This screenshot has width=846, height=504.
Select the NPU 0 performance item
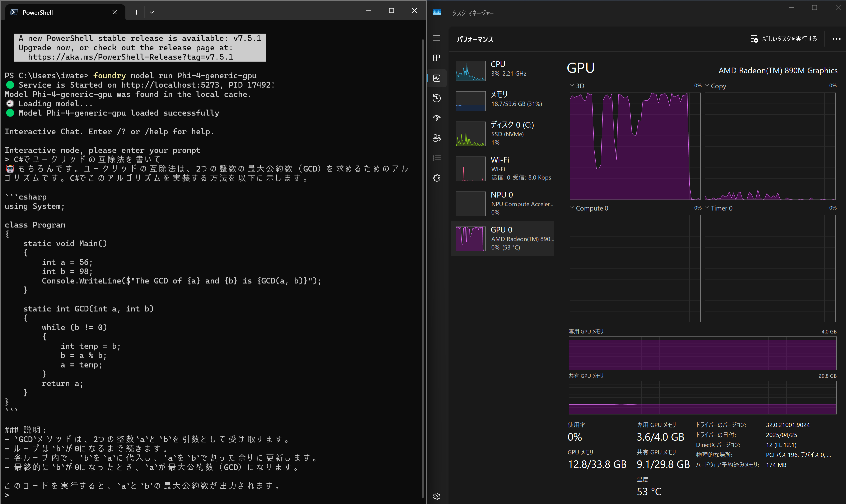click(502, 204)
